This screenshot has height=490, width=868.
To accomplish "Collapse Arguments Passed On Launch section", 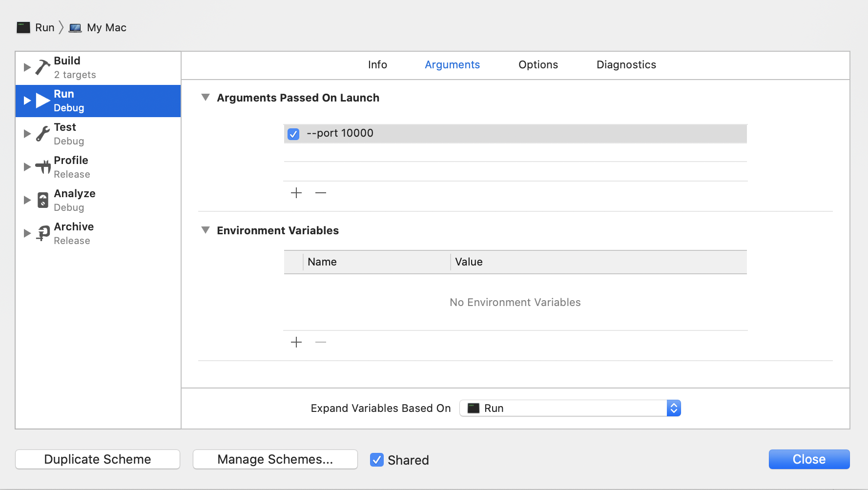I will click(206, 98).
